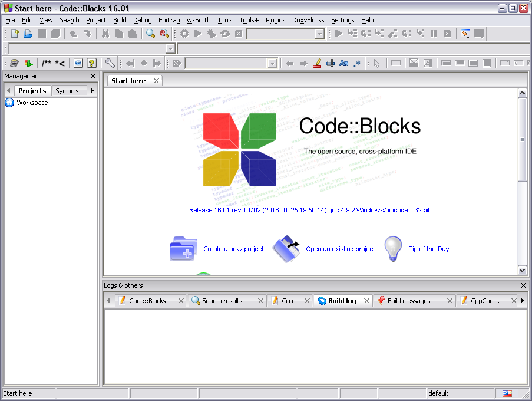
Task: Open the DoxyBlocks menu
Action: [308, 20]
